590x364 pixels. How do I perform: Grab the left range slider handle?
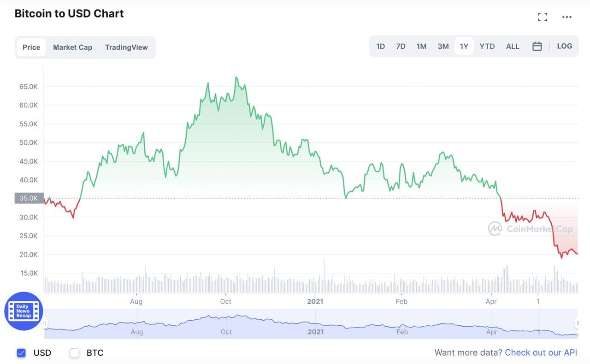[45, 323]
